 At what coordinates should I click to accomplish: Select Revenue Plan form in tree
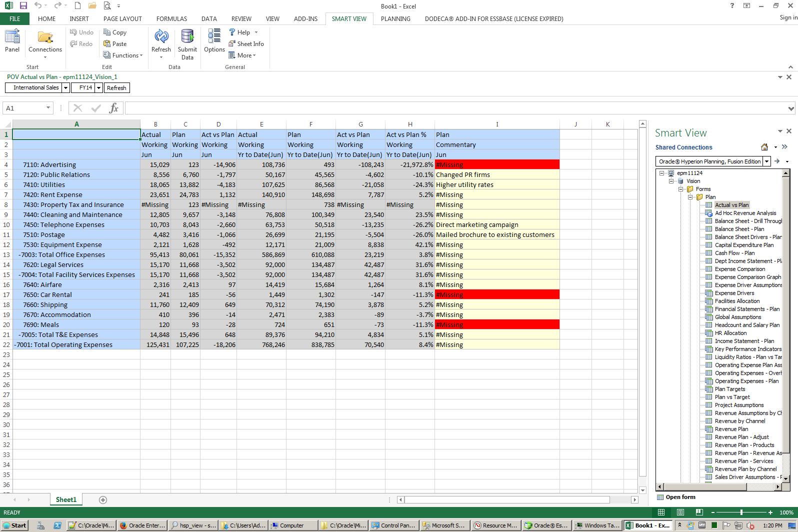point(731,429)
